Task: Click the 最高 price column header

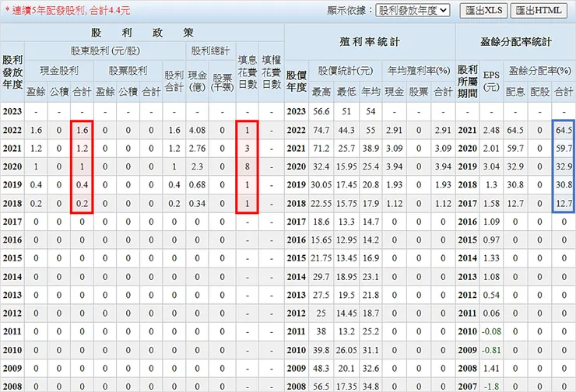Action: 321,92
